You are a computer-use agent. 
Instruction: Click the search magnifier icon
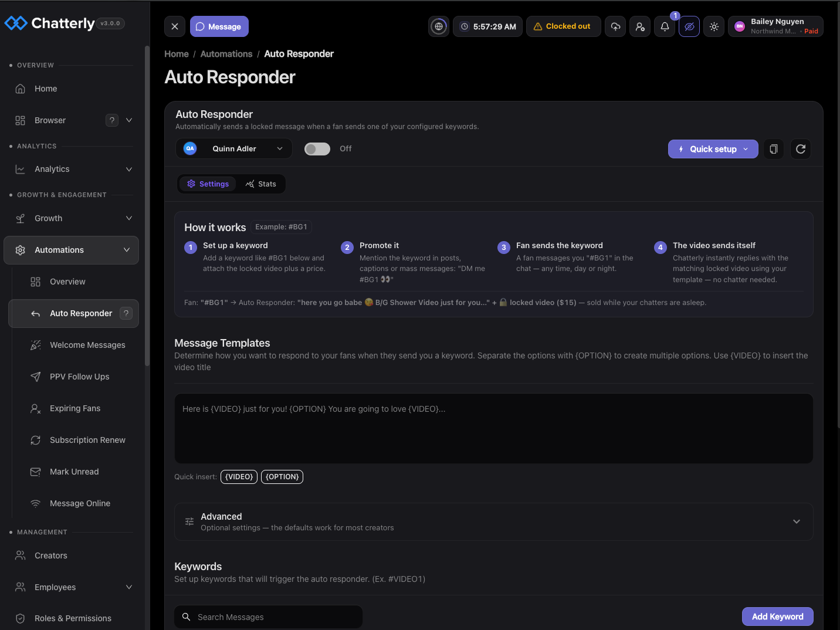187,617
